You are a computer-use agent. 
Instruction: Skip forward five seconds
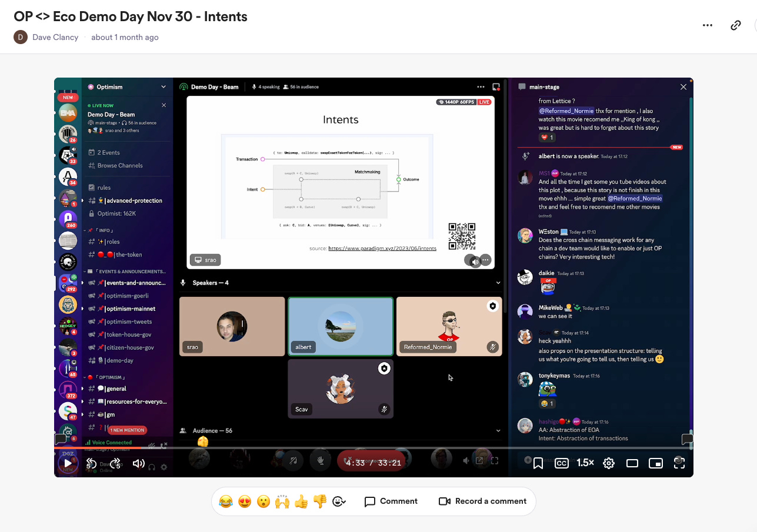point(115,463)
